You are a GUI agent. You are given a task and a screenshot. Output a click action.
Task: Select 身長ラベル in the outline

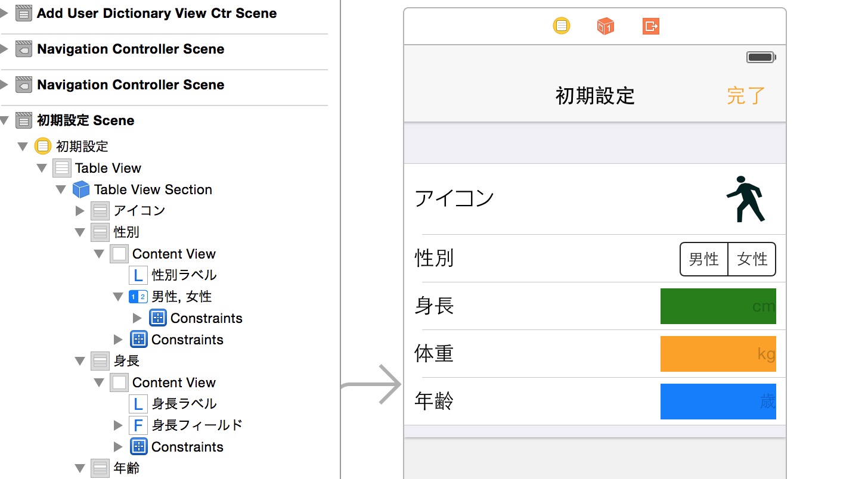(x=184, y=404)
